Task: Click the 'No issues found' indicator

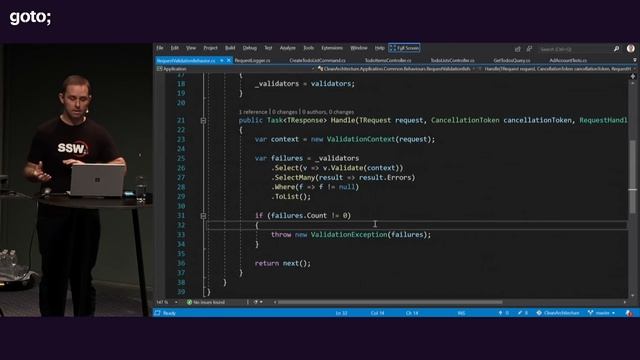Action: click(206, 302)
